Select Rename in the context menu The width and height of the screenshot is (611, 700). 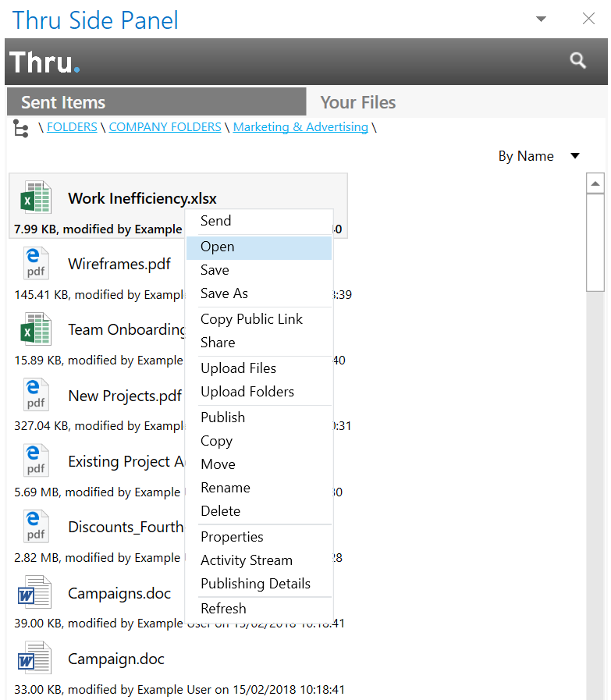[x=259, y=488]
